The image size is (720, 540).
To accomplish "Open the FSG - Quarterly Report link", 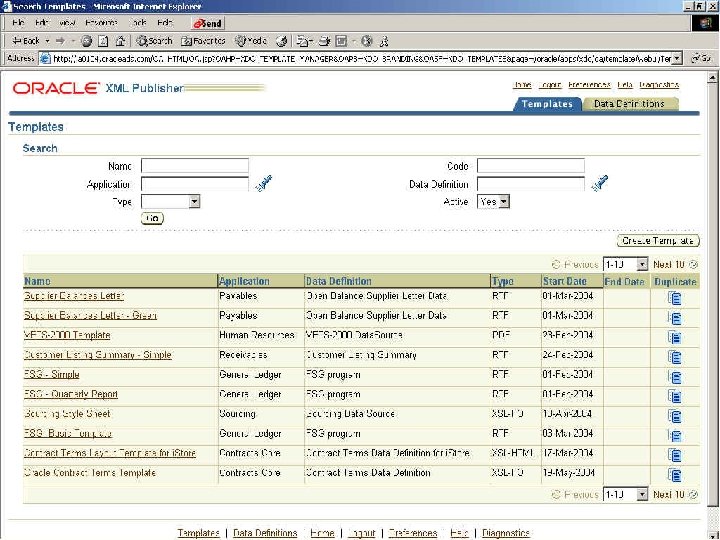I will pos(71,394).
